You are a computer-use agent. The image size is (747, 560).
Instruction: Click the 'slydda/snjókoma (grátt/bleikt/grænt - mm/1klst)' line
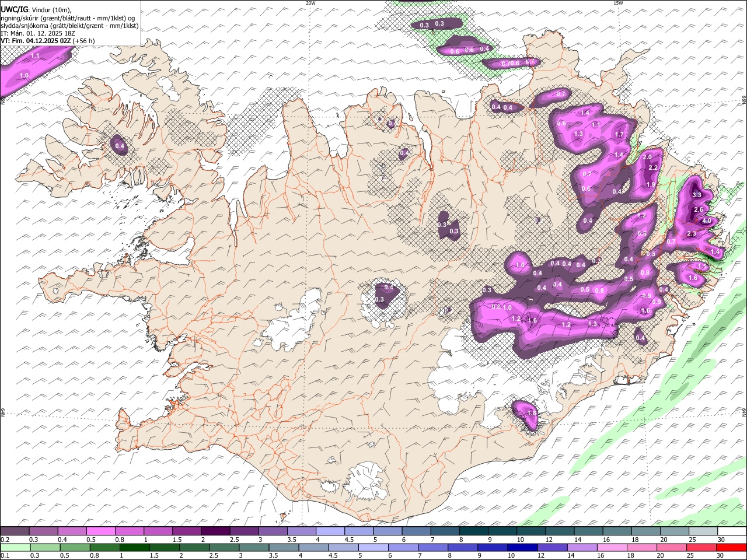[69, 26]
